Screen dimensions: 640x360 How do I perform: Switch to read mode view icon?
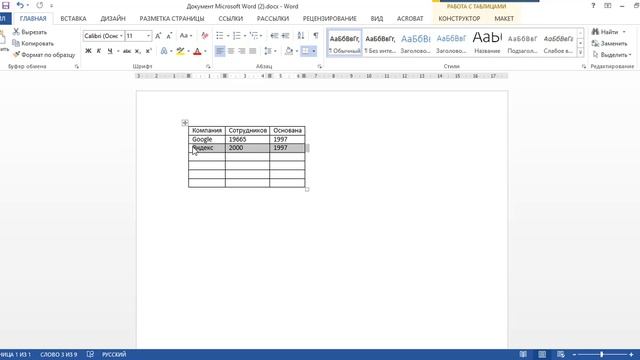click(x=523, y=354)
